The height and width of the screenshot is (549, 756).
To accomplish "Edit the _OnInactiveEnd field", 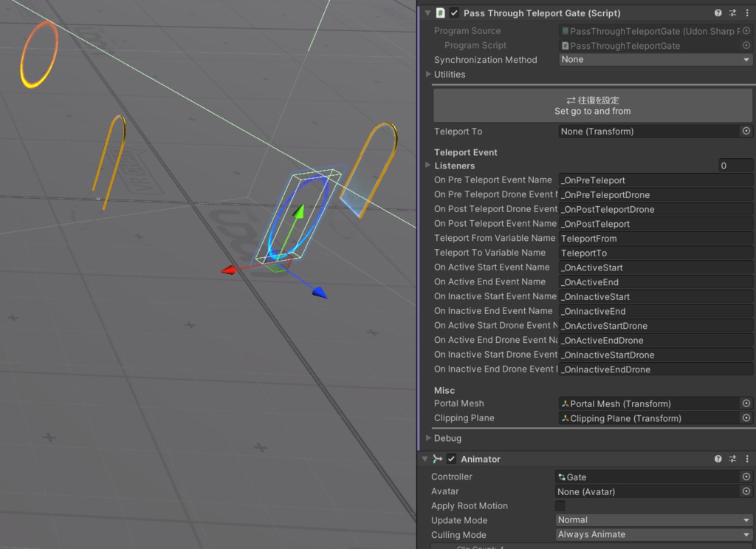I will point(656,310).
